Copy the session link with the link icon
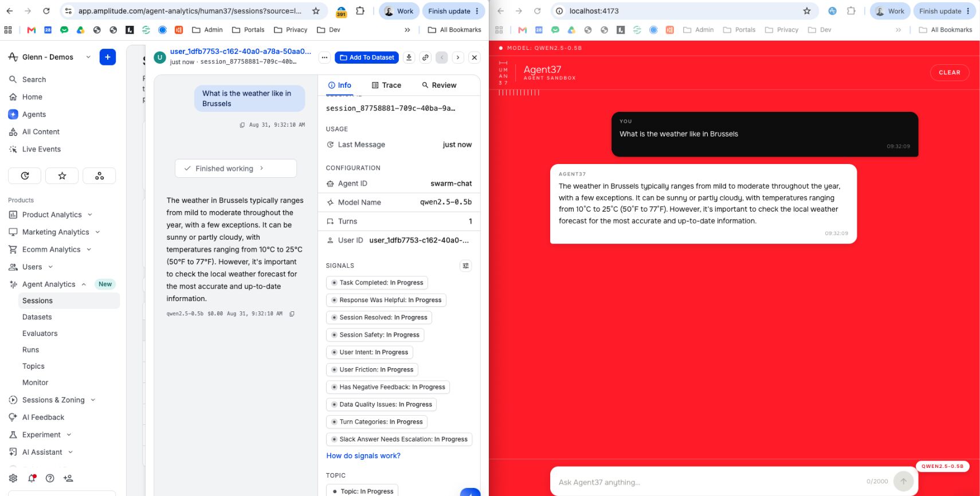This screenshot has height=496, width=980. click(425, 57)
